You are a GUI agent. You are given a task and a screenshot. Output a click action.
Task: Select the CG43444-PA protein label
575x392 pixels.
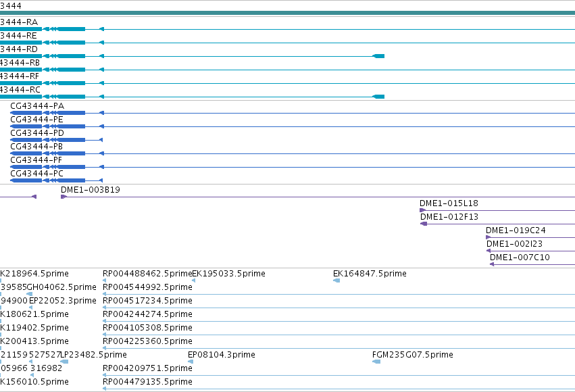37,106
